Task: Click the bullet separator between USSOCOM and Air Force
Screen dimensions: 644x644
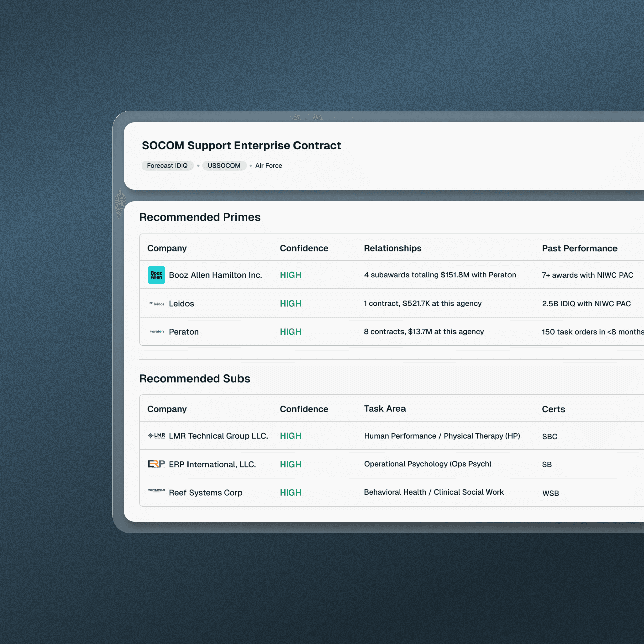Action: [x=250, y=166]
